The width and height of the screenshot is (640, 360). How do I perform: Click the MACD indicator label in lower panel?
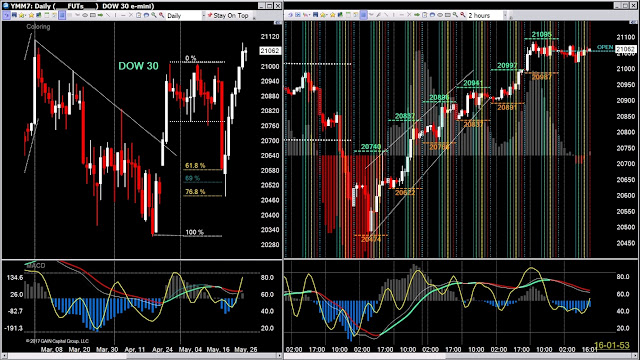(x=36, y=265)
